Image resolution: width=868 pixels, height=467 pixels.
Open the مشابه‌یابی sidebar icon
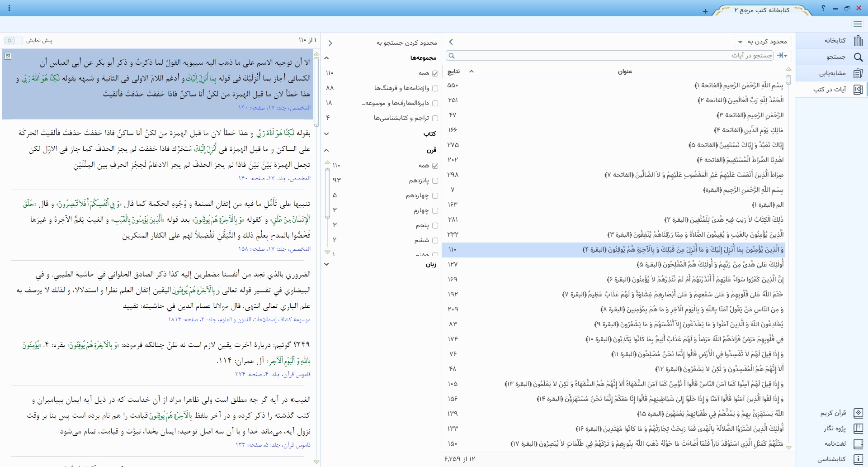click(x=858, y=73)
